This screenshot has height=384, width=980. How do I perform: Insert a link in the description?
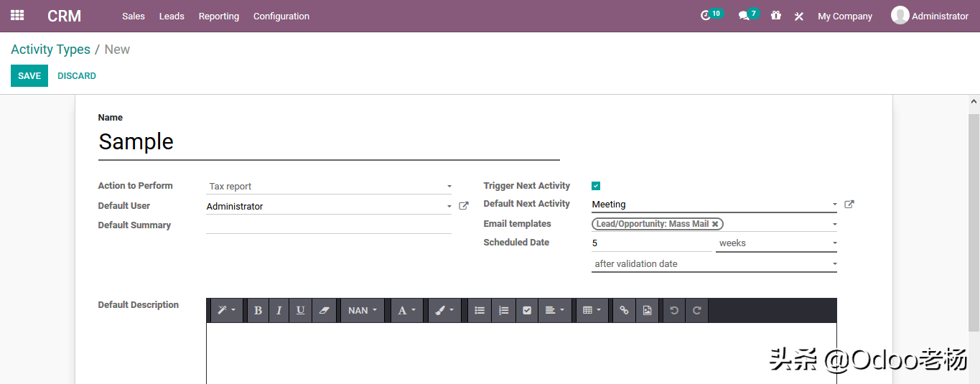[x=624, y=311]
